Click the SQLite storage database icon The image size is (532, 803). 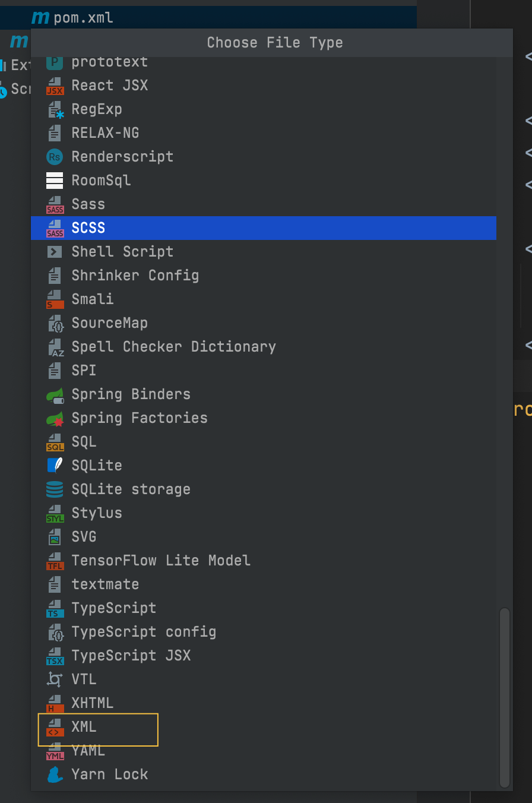coord(55,489)
